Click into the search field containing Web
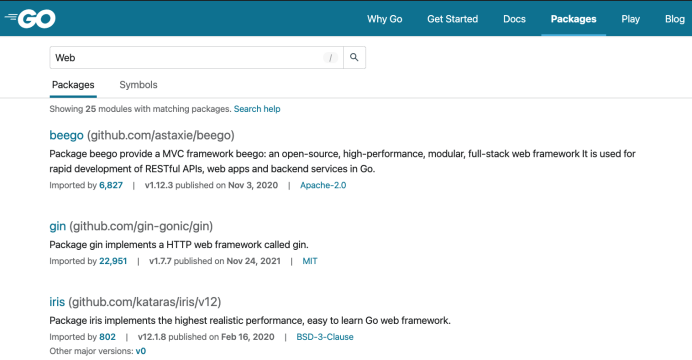The width and height of the screenshot is (692, 360). (185, 57)
